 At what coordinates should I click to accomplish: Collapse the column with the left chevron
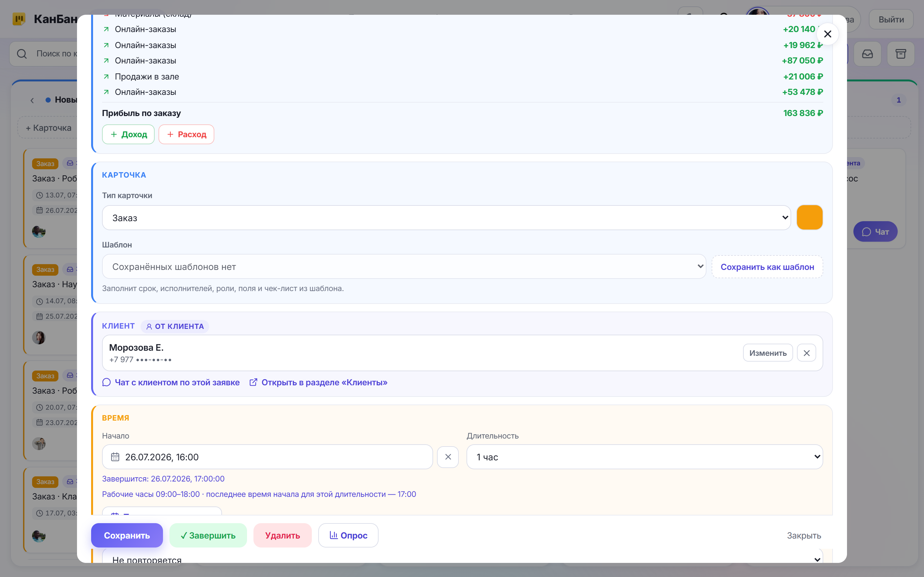pyautogui.click(x=32, y=100)
